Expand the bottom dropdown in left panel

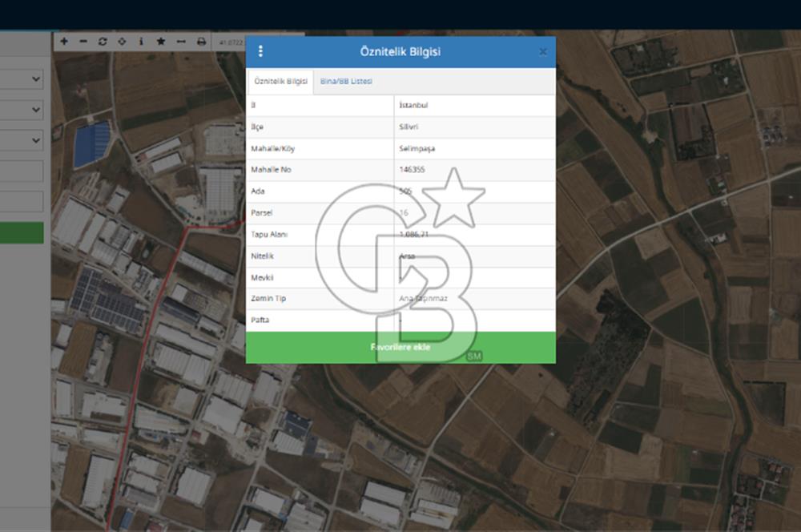22,140
